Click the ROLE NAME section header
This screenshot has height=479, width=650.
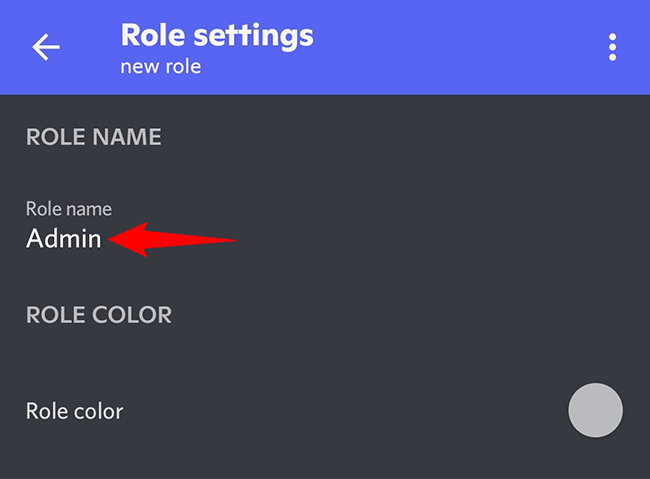click(x=93, y=137)
